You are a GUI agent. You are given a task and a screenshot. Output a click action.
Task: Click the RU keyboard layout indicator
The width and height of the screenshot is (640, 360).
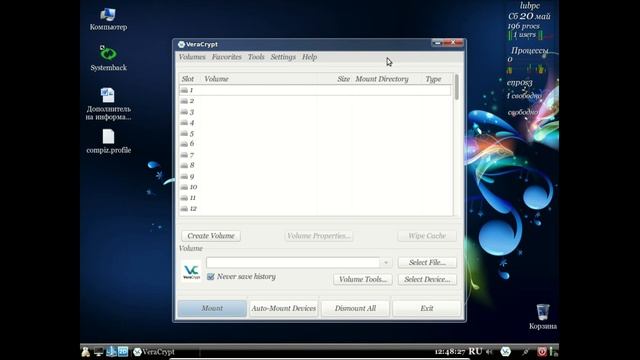(x=475, y=351)
